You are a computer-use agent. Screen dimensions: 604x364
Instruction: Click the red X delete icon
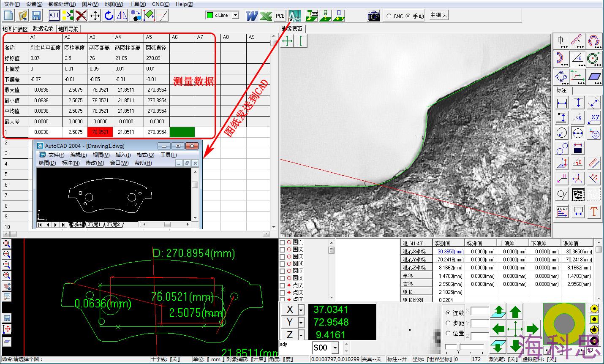(x=81, y=16)
